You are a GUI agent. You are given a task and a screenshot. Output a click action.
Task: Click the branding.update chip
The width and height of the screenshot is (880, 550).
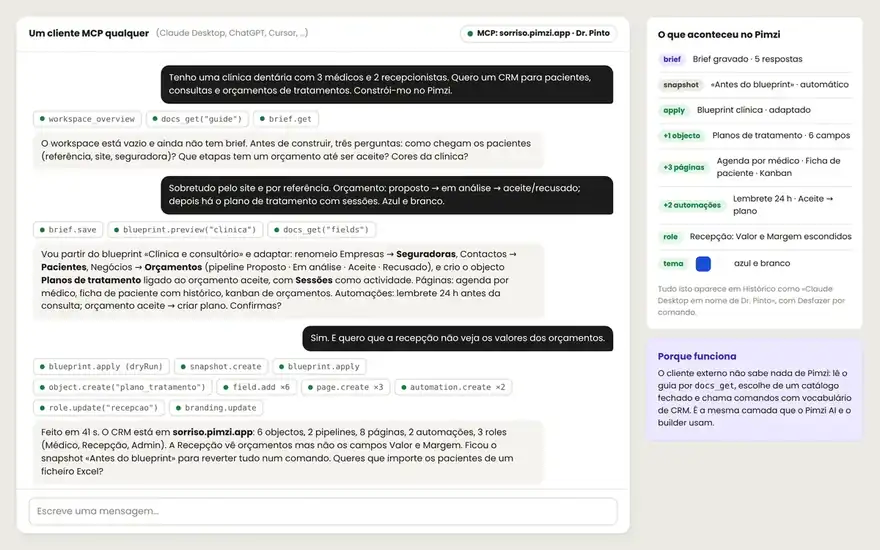pyautogui.click(x=216, y=408)
